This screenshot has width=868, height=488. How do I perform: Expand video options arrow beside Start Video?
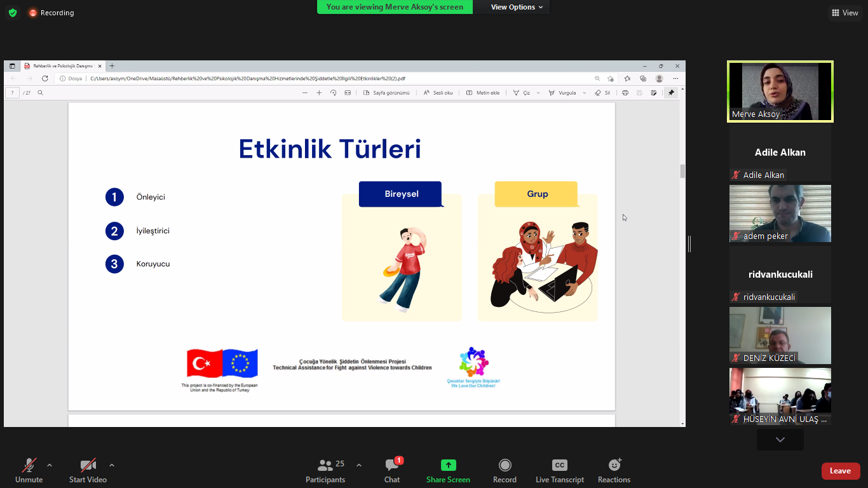(112, 465)
